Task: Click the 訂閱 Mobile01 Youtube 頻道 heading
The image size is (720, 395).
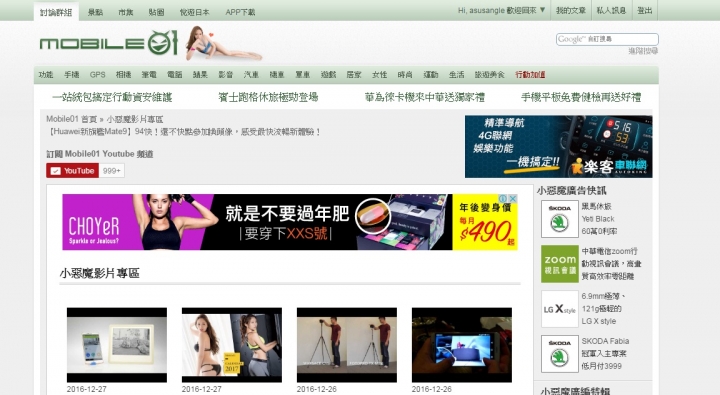Action: (x=100, y=154)
